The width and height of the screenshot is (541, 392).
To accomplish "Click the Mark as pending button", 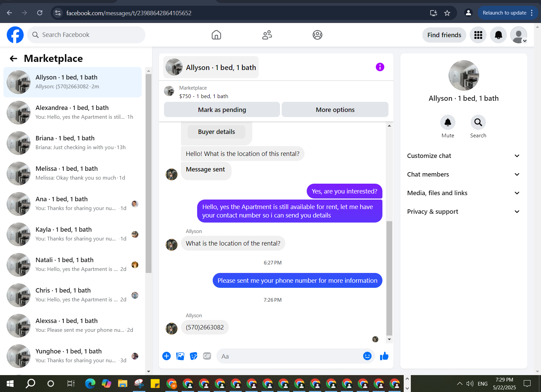I will 222,110.
